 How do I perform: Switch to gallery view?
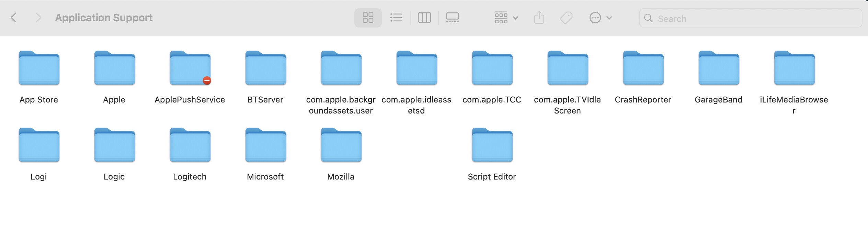pos(452,18)
